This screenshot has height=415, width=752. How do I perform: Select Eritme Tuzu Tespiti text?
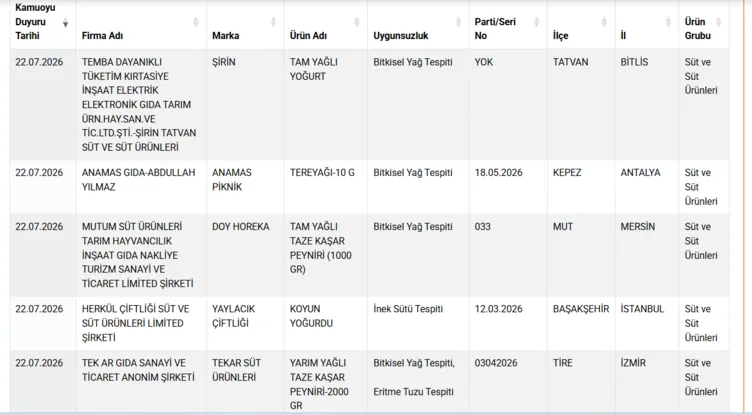coord(413,392)
